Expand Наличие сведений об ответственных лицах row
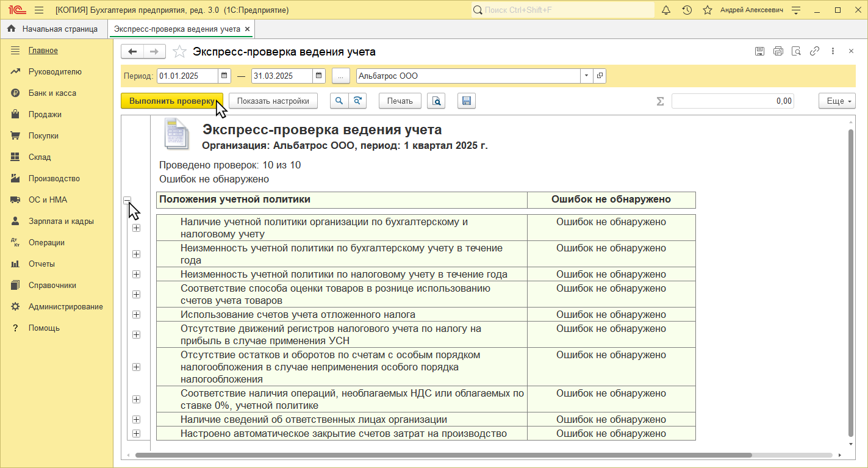Viewport: 868px width, 468px height. pyautogui.click(x=136, y=420)
